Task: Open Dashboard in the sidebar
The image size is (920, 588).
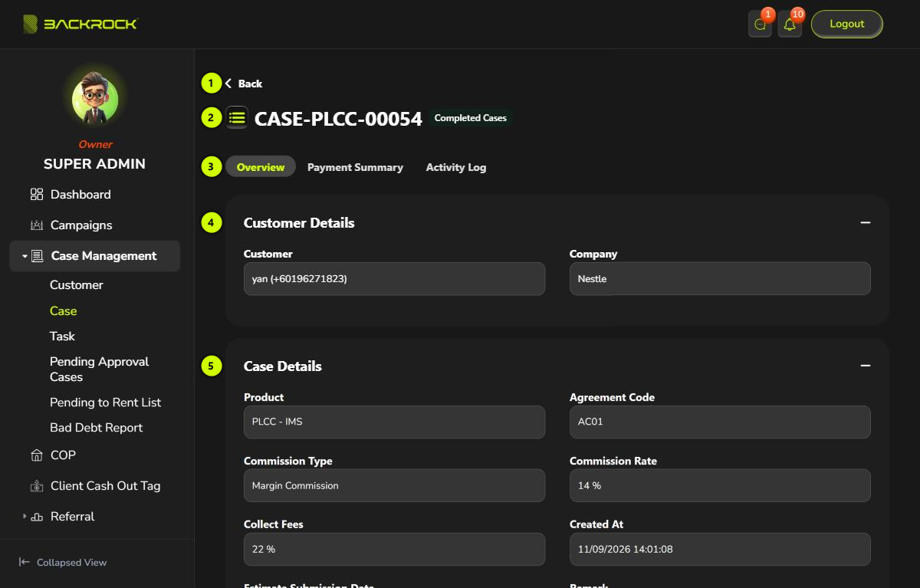Action: [80, 195]
